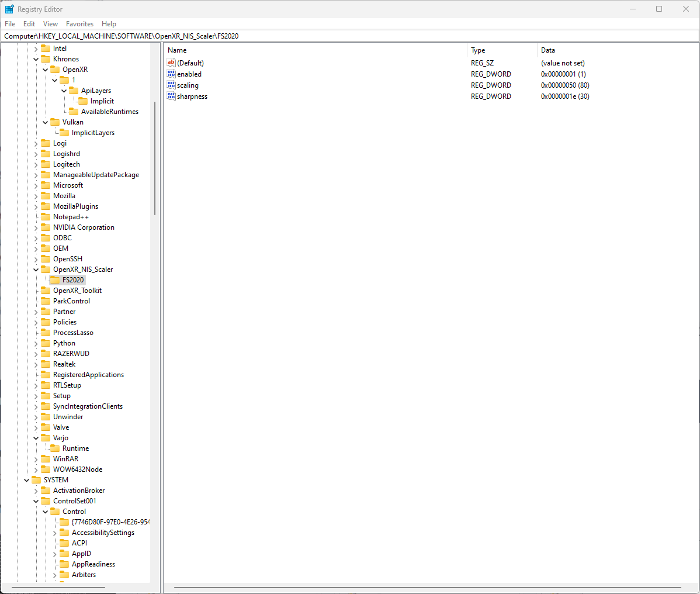700x594 pixels.
Task: Select the Notepad++ folder icon
Action: [x=46, y=216]
